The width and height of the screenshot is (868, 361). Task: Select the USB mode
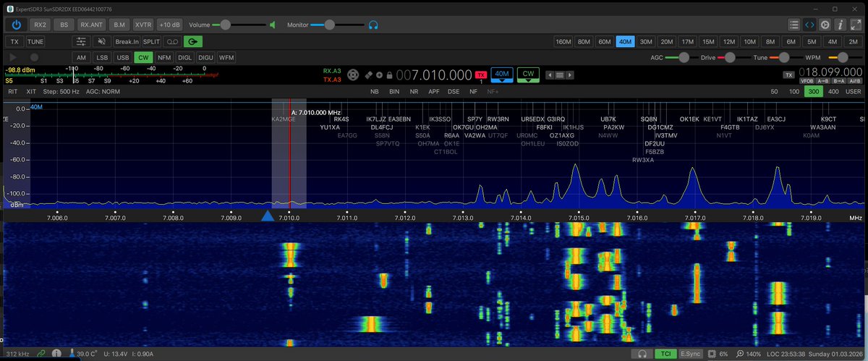(123, 57)
